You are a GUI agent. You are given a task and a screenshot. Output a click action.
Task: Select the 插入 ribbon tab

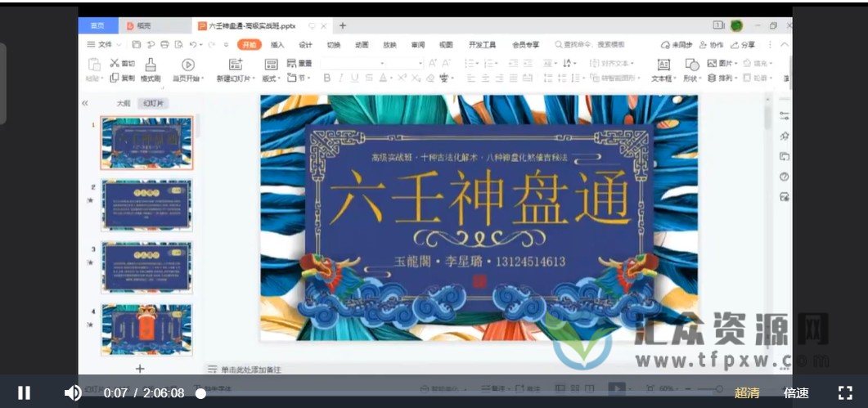pos(277,45)
